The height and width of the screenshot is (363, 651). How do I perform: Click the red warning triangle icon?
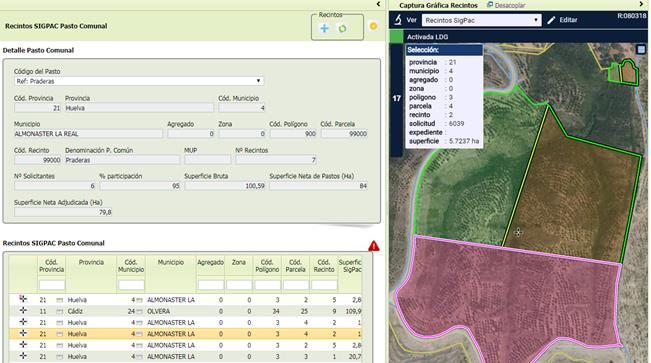pyautogui.click(x=374, y=246)
